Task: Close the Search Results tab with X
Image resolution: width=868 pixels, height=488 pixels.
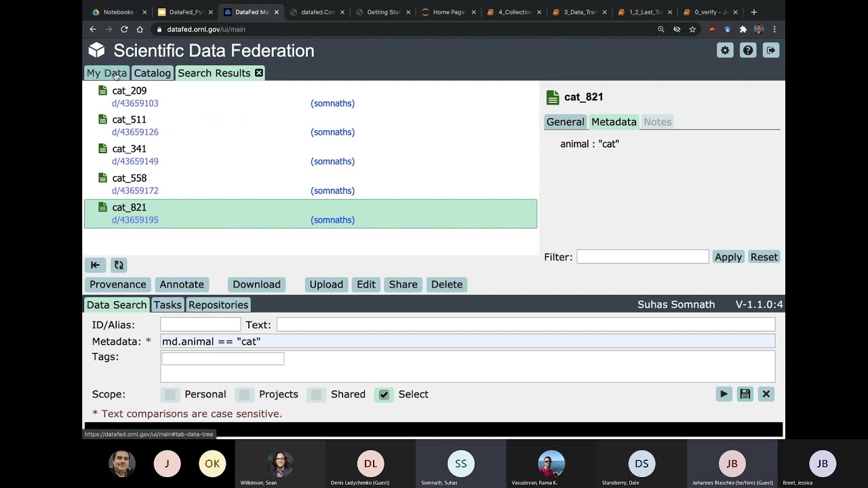Action: click(x=259, y=73)
